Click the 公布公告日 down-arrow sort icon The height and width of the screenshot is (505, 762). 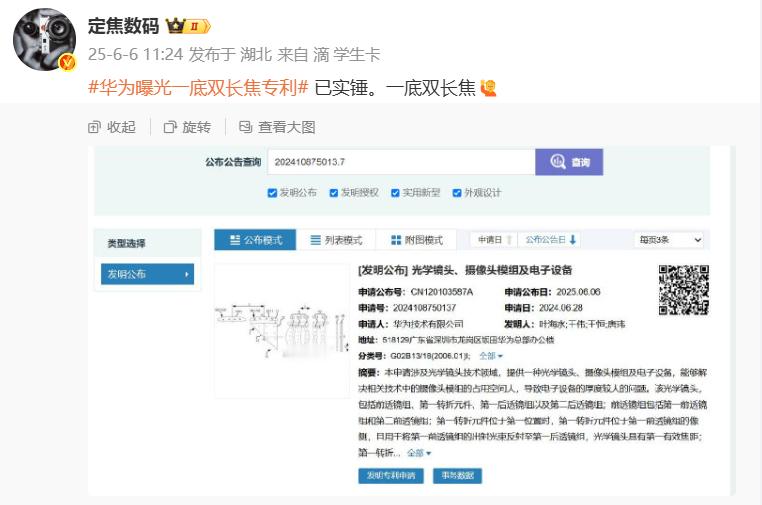[x=573, y=240]
